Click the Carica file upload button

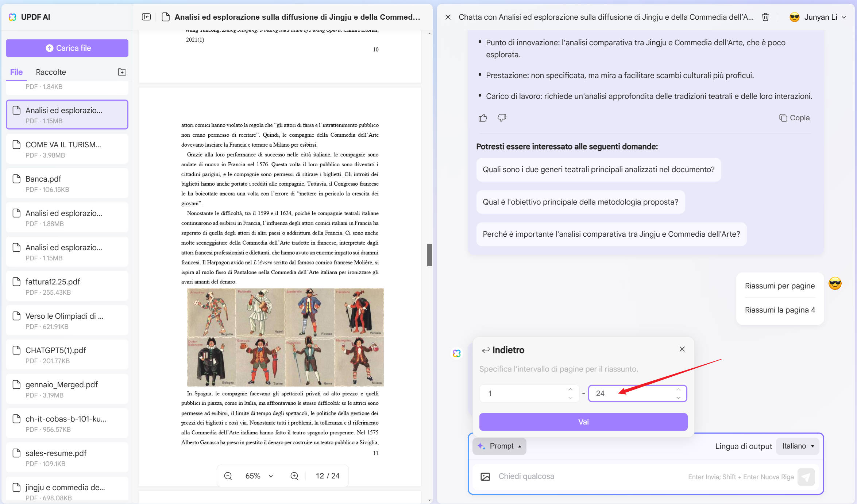(x=67, y=48)
